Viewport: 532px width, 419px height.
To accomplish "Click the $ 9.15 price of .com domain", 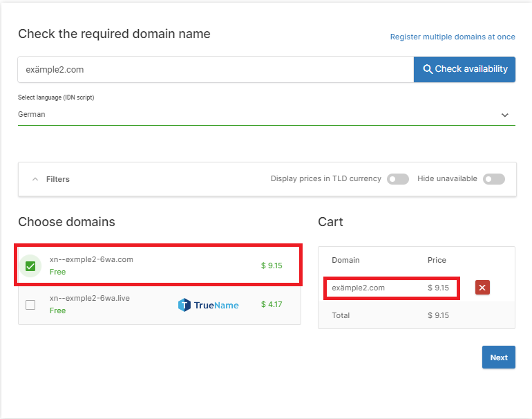I will pyautogui.click(x=272, y=266).
